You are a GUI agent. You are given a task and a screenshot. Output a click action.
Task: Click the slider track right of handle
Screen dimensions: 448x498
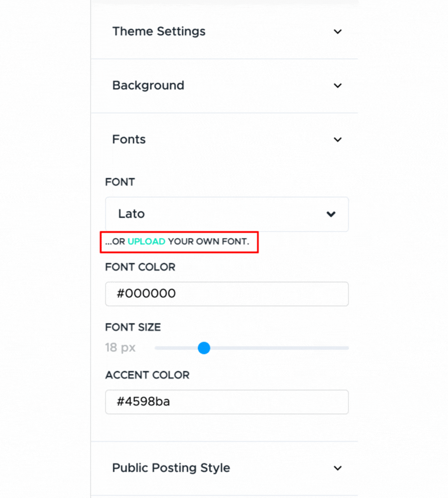(x=279, y=348)
